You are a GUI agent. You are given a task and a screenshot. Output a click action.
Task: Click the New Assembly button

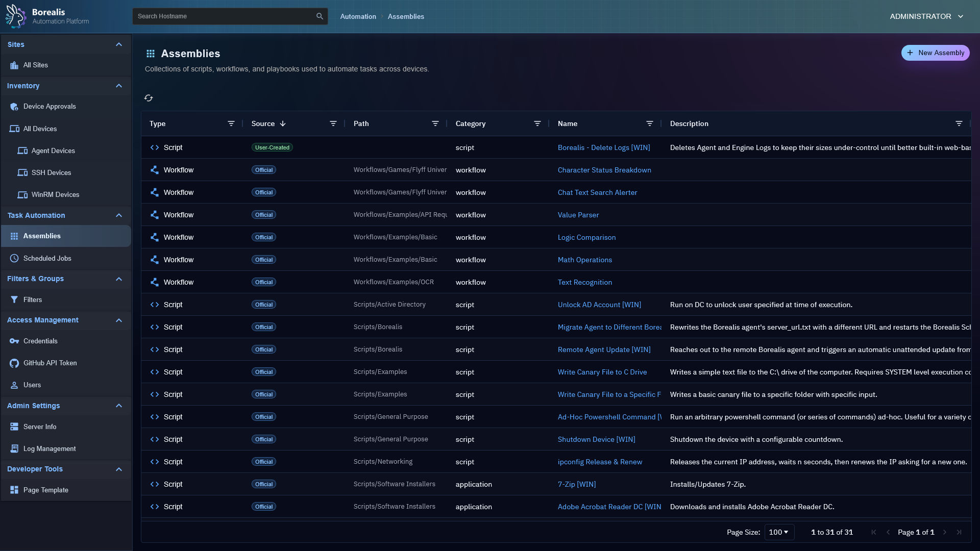pyautogui.click(x=935, y=53)
